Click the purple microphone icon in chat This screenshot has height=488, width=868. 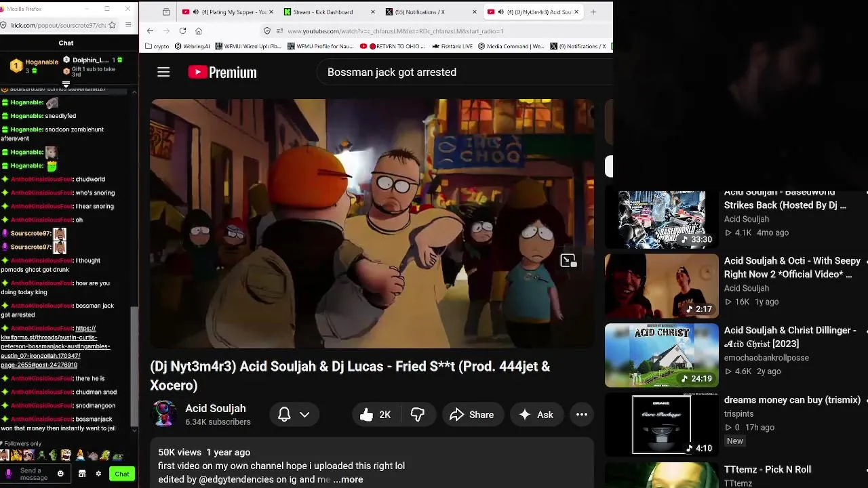[x=9, y=474]
